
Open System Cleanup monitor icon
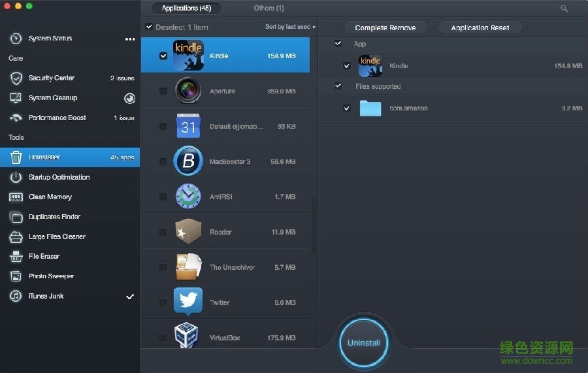[16, 98]
